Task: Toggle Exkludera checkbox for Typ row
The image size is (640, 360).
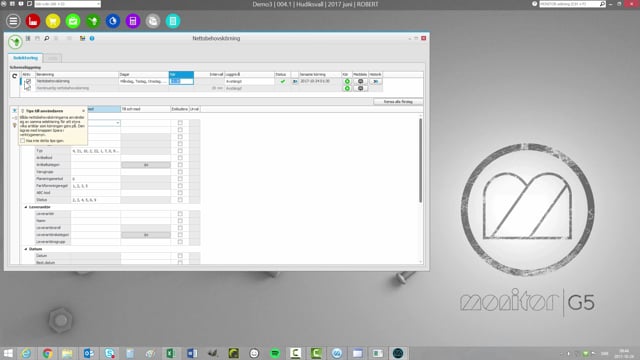Action: (180, 151)
